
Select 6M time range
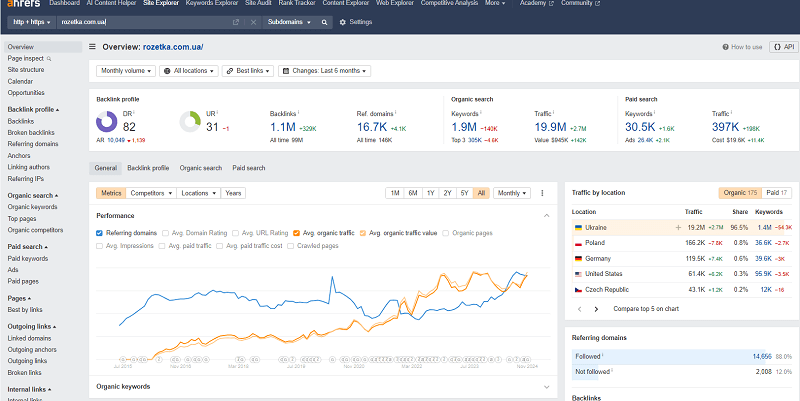tap(413, 193)
